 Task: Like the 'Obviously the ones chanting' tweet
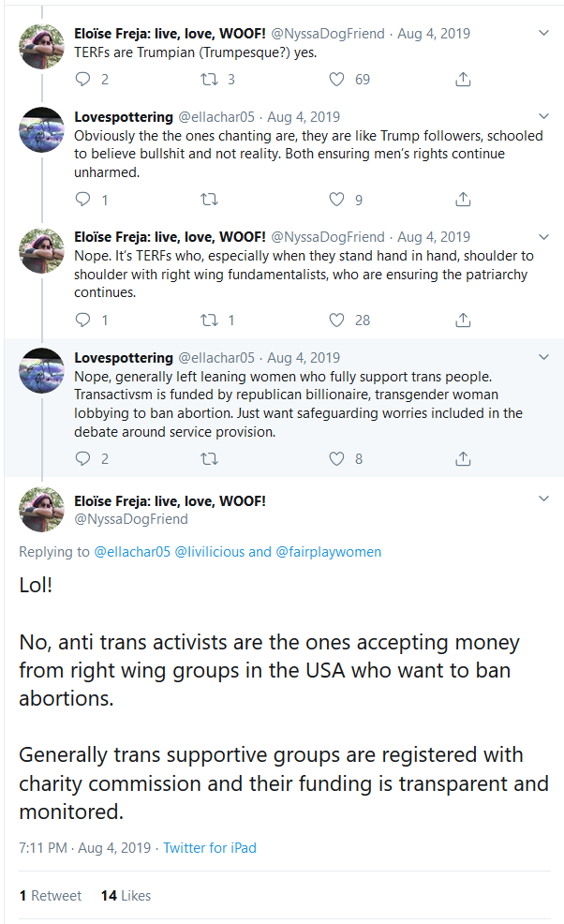(337, 200)
